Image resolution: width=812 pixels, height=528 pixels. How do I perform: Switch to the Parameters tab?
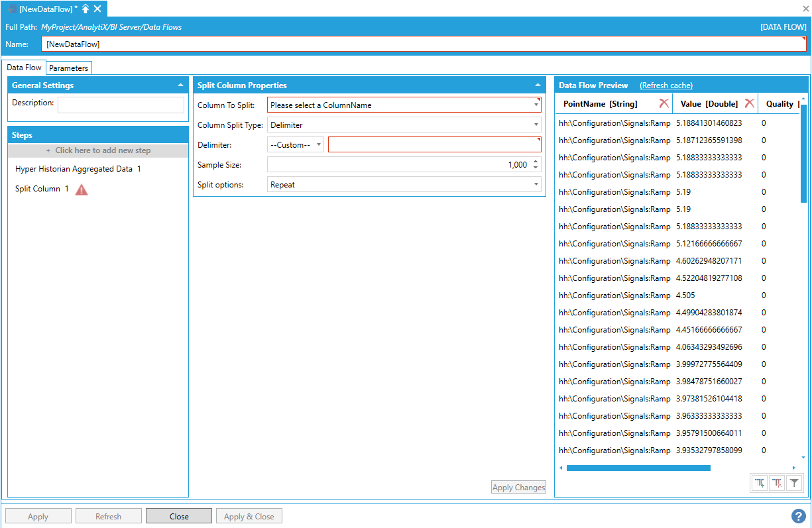[x=68, y=68]
